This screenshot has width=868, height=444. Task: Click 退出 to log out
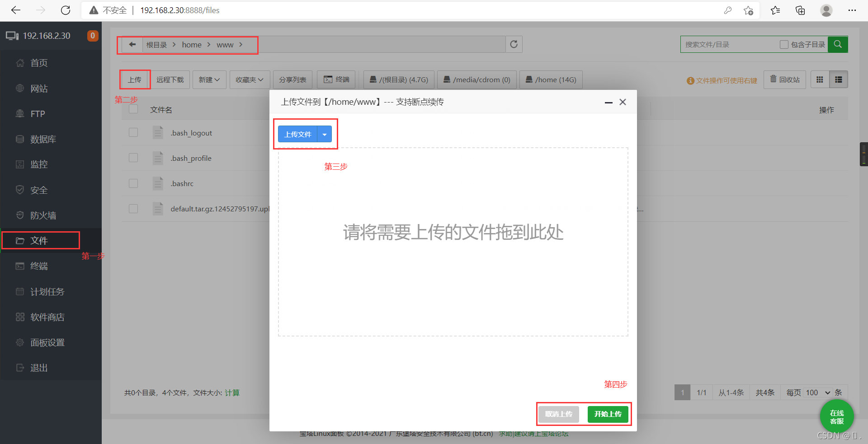51,368
